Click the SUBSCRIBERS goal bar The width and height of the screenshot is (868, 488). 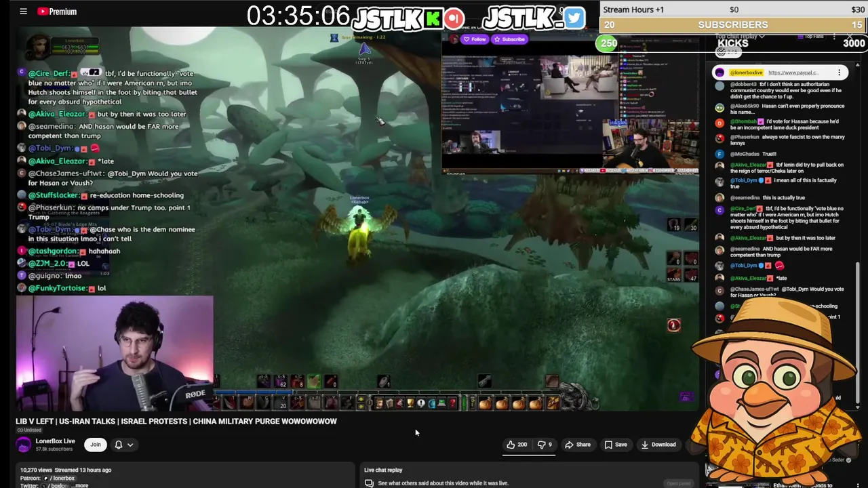pyautogui.click(x=734, y=24)
